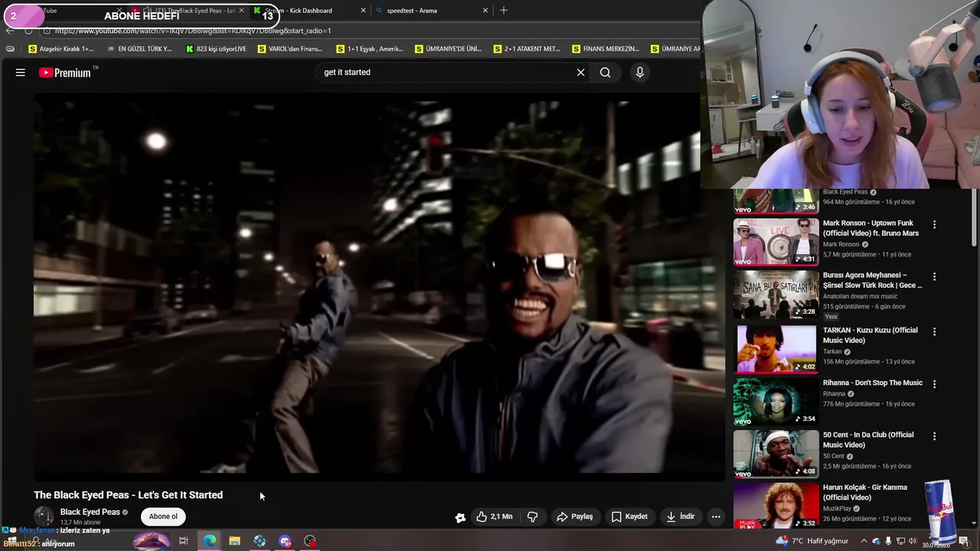Open File Explorer from the taskbar
The height and width of the screenshot is (551, 980).
pyautogui.click(x=234, y=541)
